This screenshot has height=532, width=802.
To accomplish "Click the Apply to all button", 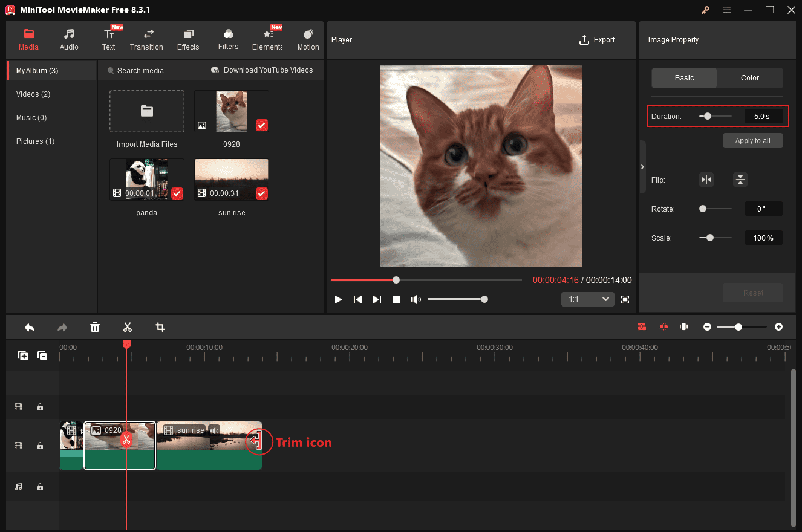I will (752, 140).
